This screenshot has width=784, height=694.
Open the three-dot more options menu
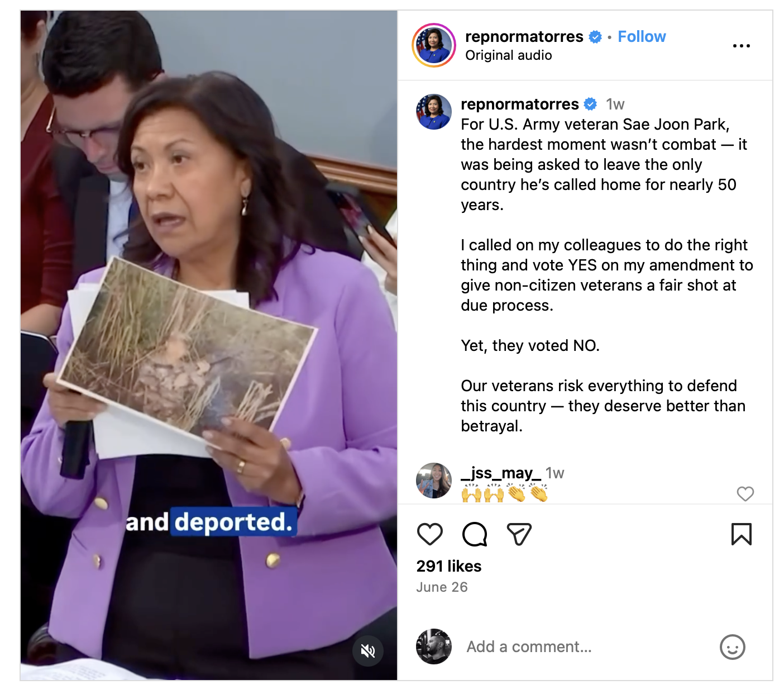coord(742,46)
